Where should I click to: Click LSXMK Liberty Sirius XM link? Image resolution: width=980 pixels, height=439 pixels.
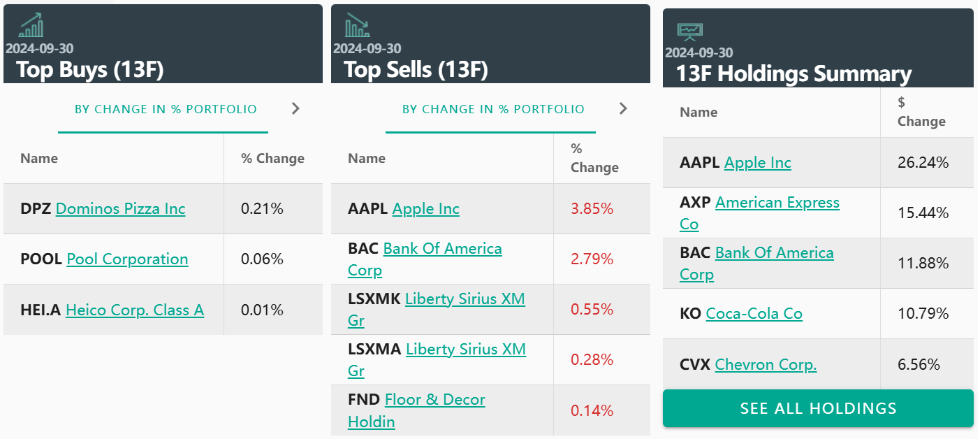(465, 299)
